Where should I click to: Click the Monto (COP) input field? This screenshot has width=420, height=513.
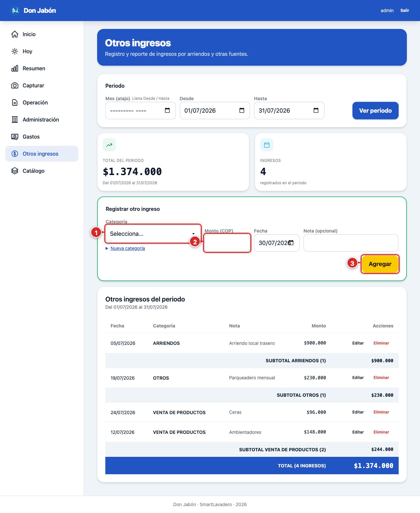pyautogui.click(x=227, y=243)
